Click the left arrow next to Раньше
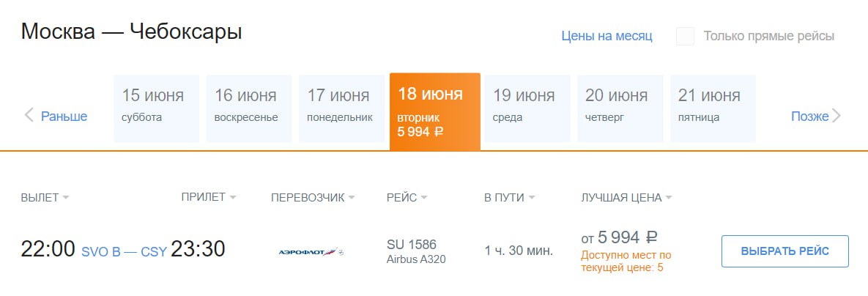Image resolution: width=868 pixels, height=296 pixels. tap(29, 115)
